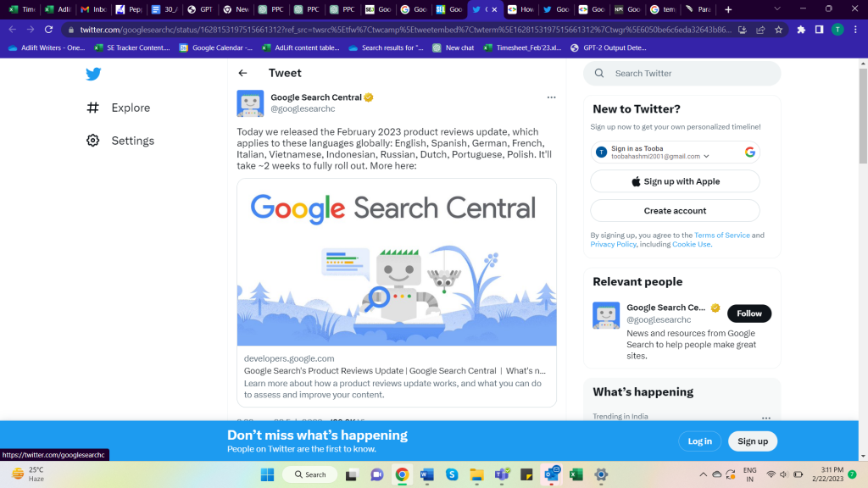Open the Explore navigation item
Screen dimensions: 868x488
[118, 108]
